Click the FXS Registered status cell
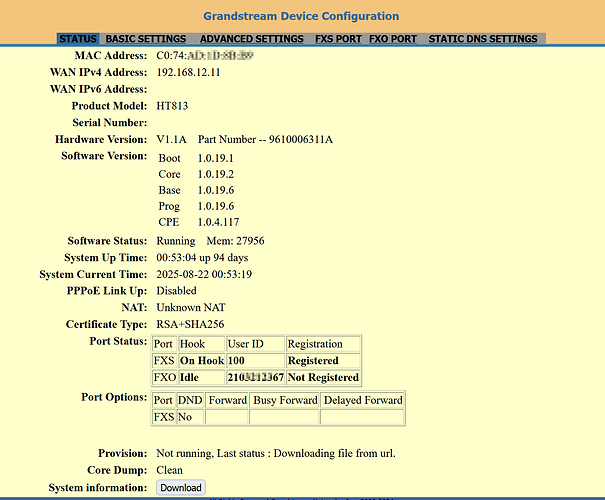 [x=313, y=360]
